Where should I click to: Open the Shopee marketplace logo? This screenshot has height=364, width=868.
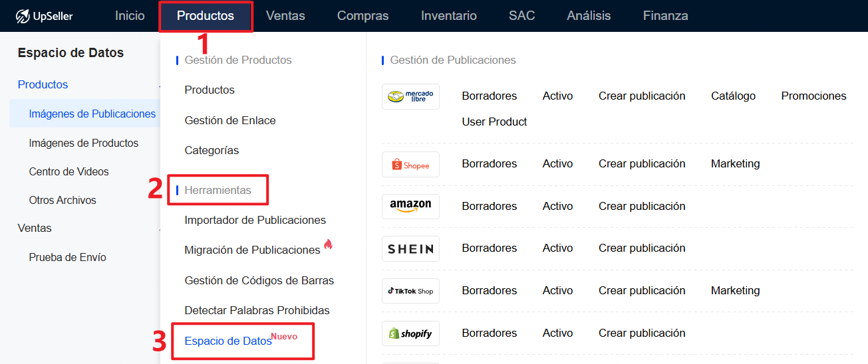(x=410, y=164)
